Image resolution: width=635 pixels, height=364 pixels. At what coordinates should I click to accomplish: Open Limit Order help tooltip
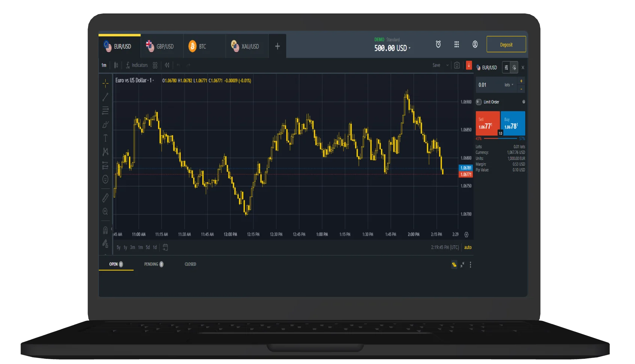[x=524, y=102]
